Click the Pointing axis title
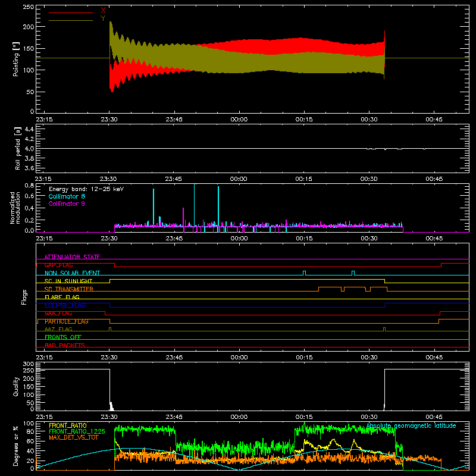The width and height of the screenshot is (476, 476). [x=16, y=59]
